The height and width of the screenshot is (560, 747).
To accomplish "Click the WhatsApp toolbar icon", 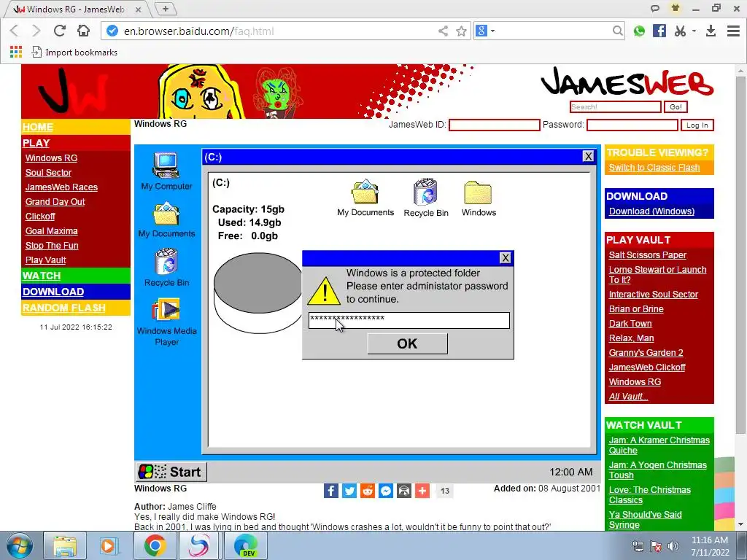I will pos(639,31).
